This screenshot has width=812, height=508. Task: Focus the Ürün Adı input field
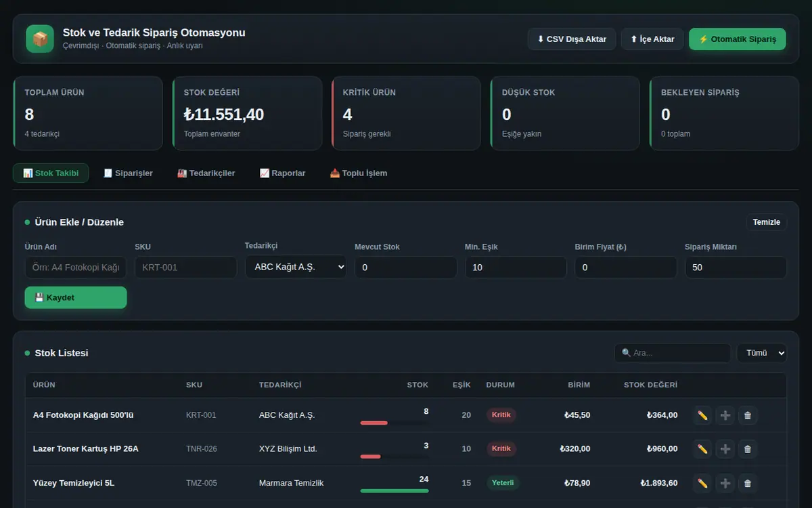pyautogui.click(x=76, y=268)
